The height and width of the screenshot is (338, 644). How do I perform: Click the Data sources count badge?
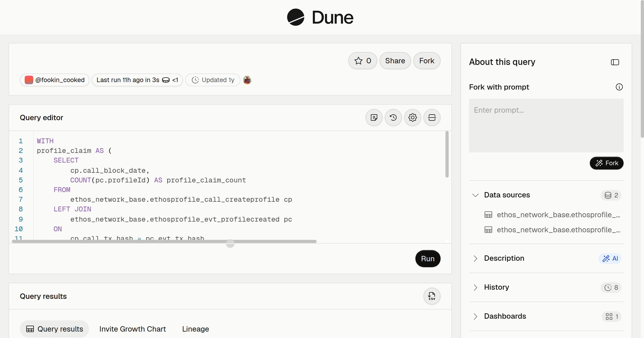coord(611,195)
